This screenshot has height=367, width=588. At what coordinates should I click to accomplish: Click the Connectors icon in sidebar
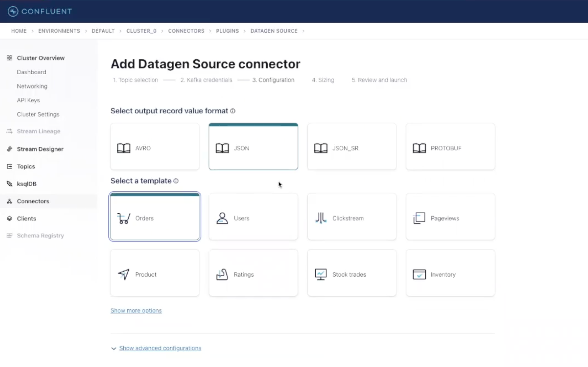(x=9, y=201)
